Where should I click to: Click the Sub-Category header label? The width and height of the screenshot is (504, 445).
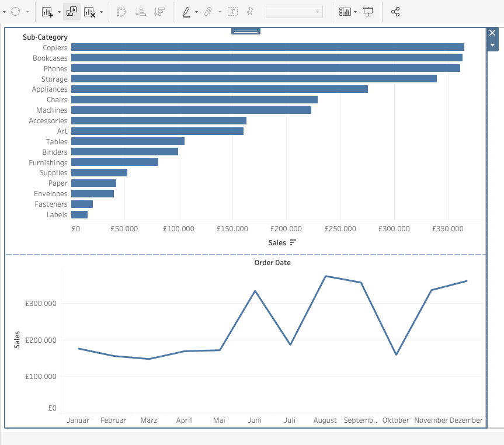pos(45,37)
